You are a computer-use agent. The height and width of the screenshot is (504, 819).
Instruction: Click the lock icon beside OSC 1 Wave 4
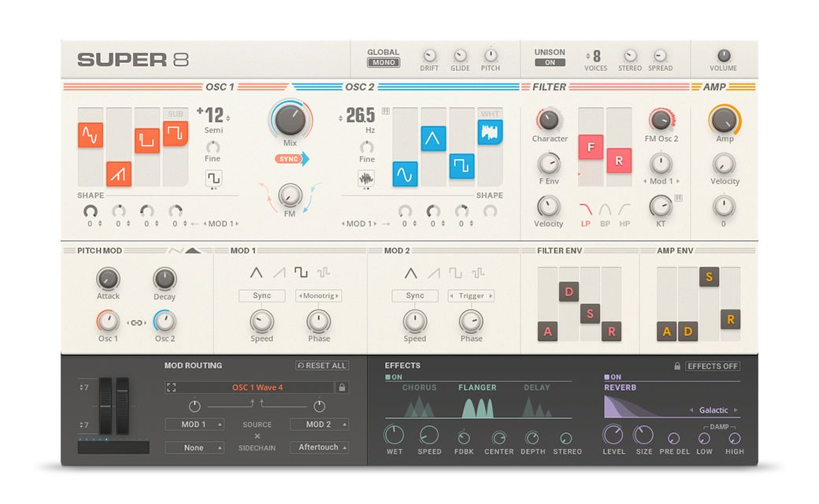tap(342, 387)
